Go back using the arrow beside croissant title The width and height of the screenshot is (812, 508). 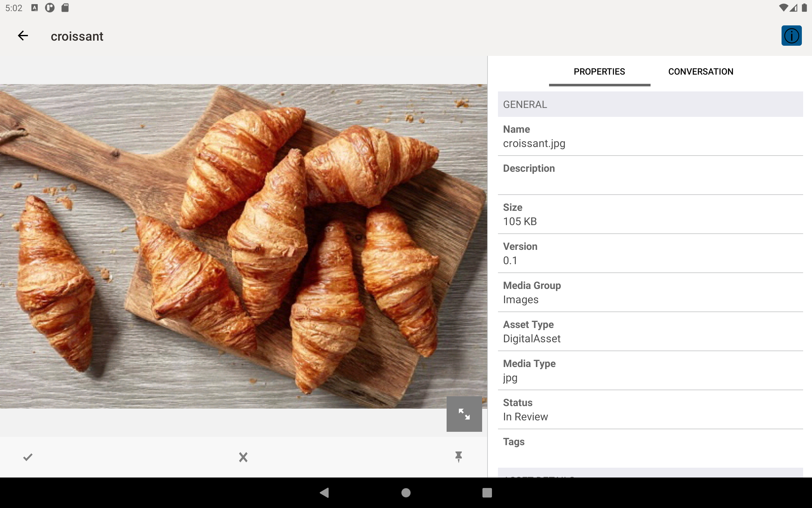(23, 36)
